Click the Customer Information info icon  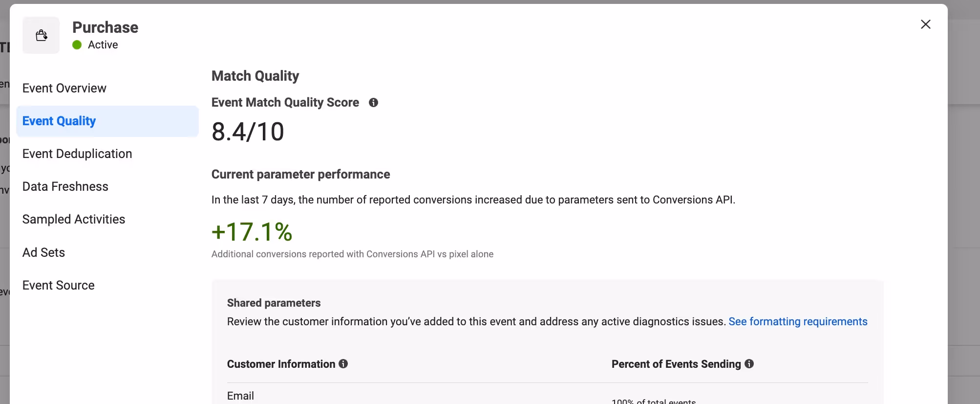(x=343, y=364)
